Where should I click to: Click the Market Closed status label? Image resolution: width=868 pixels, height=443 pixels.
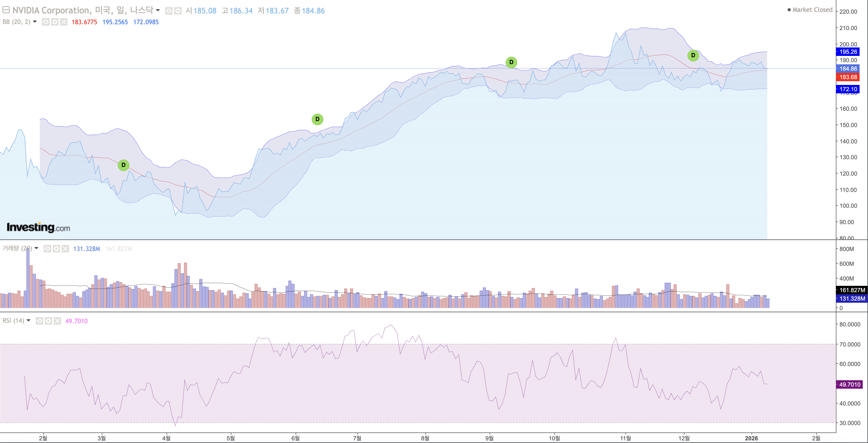pyautogui.click(x=812, y=10)
